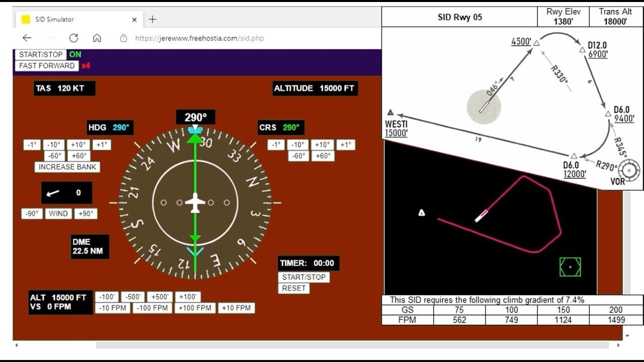644x362 pixels.
Task: Lower altitude by 500 feet
Action: pos(133,297)
